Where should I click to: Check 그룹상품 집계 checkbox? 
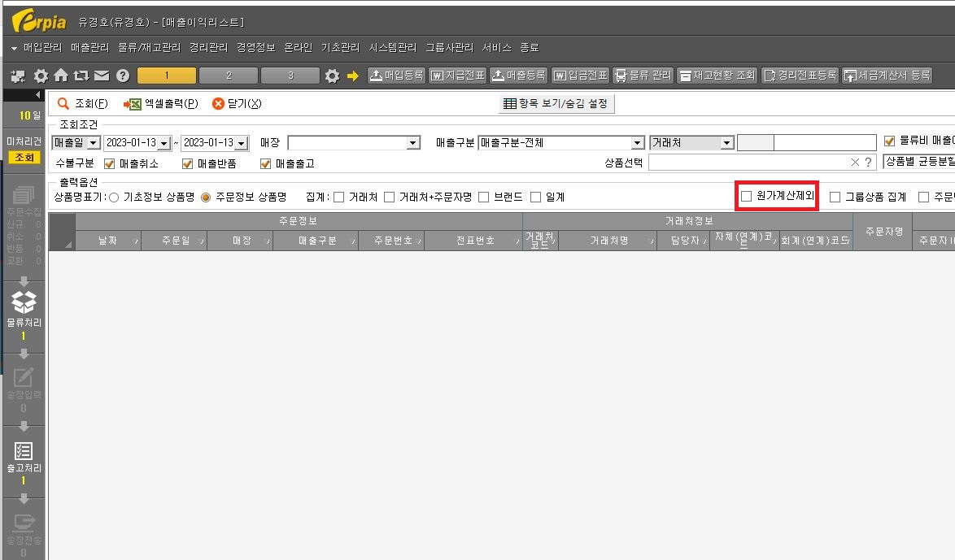835,198
